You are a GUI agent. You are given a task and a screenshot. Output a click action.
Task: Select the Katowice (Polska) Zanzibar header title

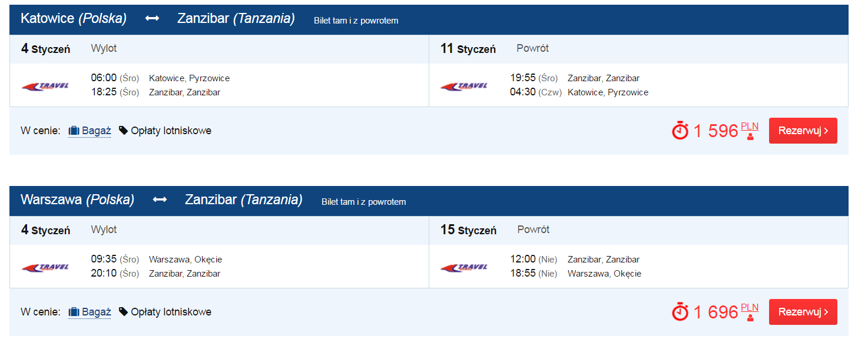[x=158, y=19]
